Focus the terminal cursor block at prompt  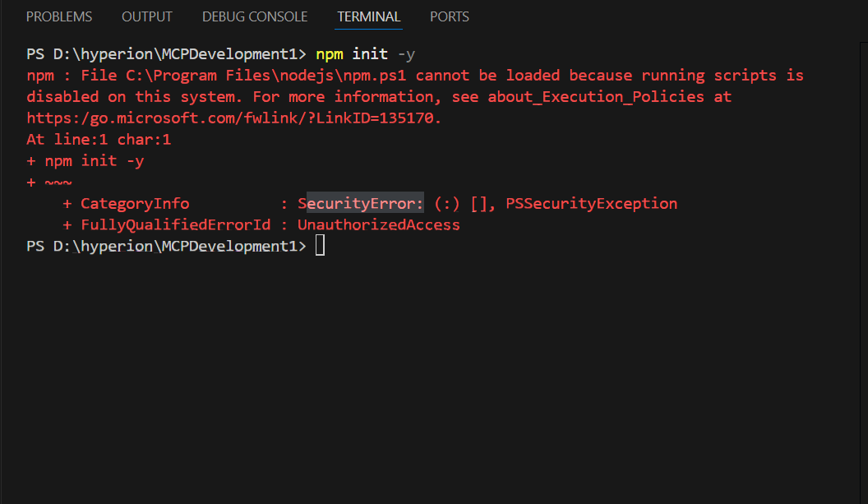[x=320, y=246]
